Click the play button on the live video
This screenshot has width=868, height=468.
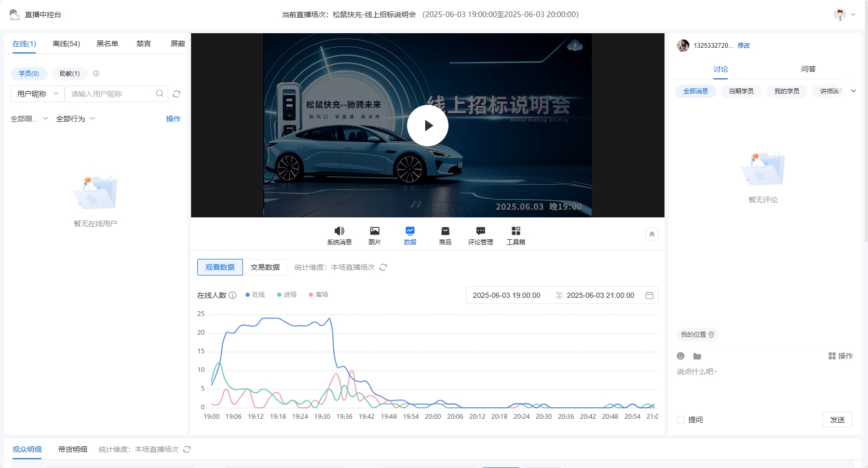coord(427,125)
